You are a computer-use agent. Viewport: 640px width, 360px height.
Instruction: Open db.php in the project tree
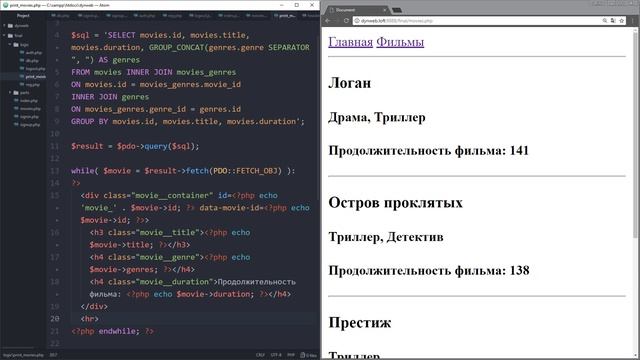(31, 61)
